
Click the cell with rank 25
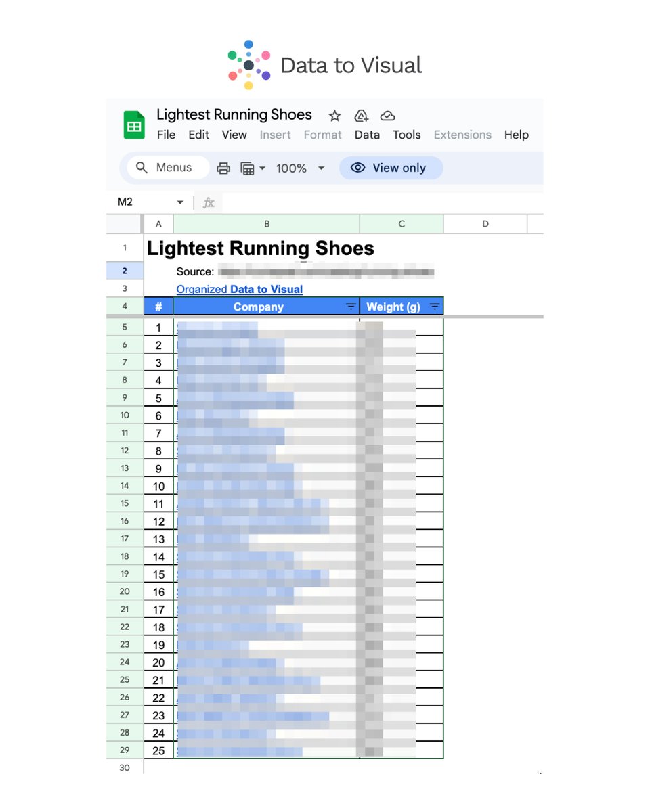tap(158, 750)
